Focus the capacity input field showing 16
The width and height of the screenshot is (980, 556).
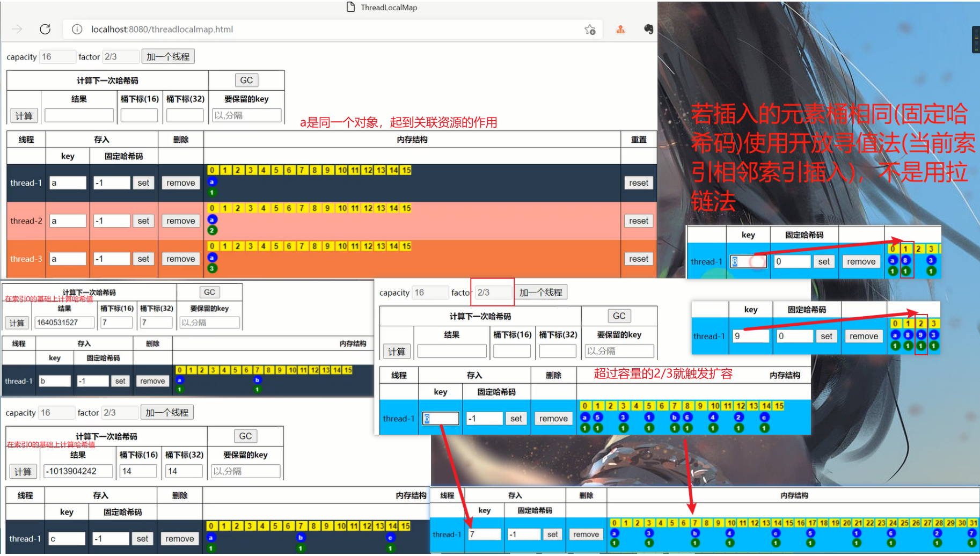pos(57,56)
